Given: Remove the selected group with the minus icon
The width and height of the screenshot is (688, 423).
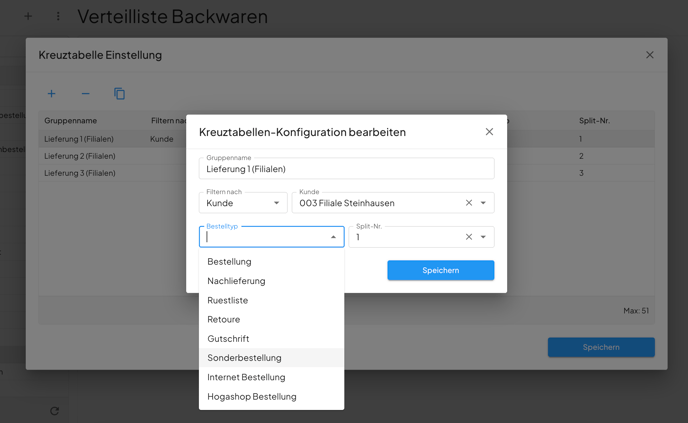Looking at the screenshot, I should (x=85, y=93).
